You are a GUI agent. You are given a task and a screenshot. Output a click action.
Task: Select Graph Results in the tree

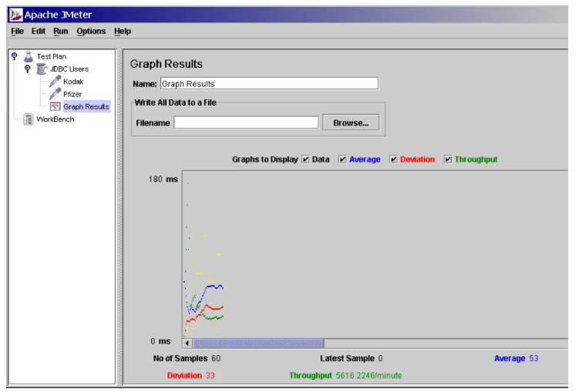[x=86, y=107]
